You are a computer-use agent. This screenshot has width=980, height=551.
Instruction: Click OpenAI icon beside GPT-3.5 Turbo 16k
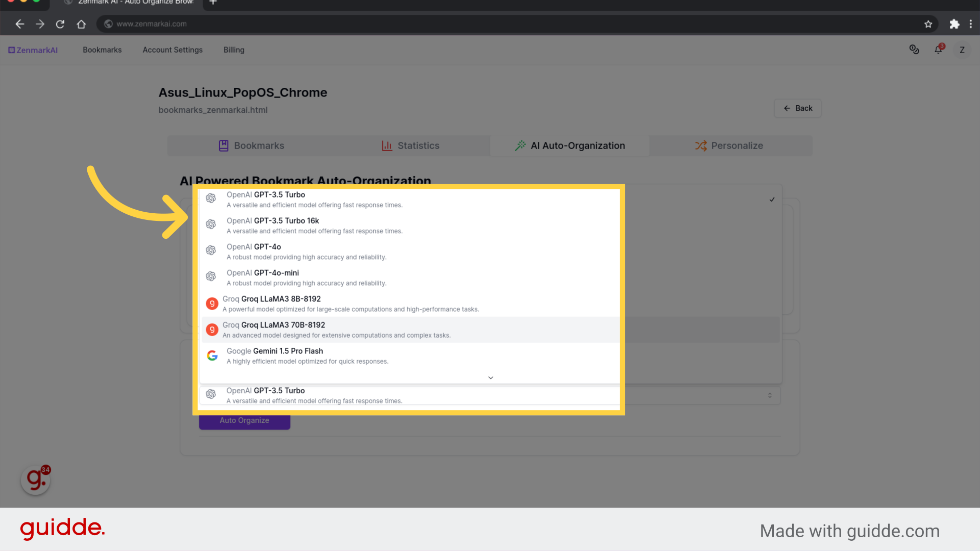(211, 224)
